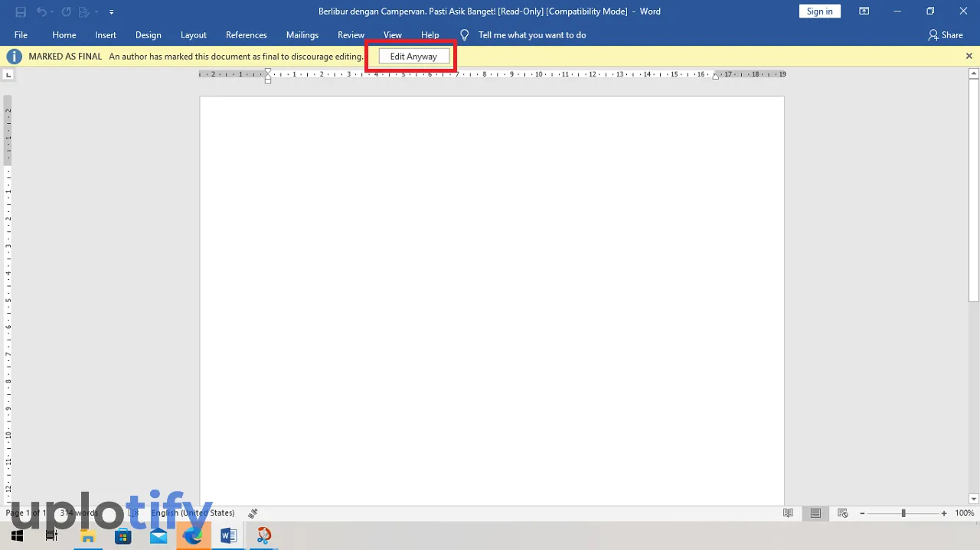Open the Snipping Tool taskbar icon

(x=264, y=535)
